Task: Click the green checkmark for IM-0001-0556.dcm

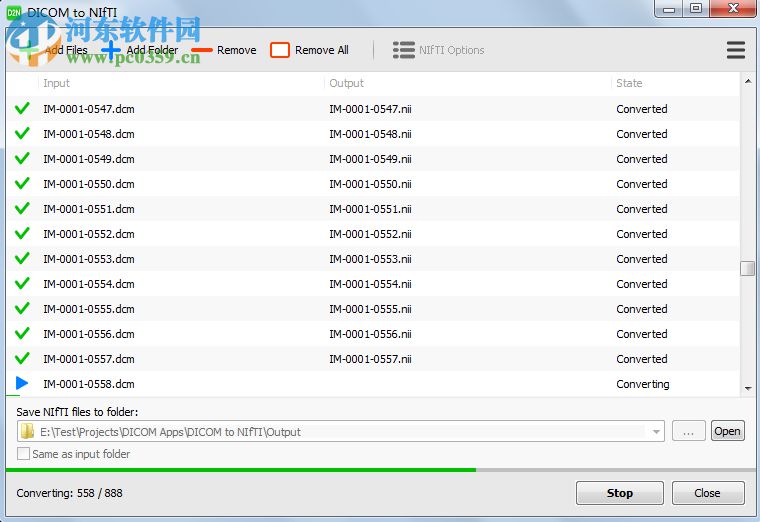Action: (22, 333)
